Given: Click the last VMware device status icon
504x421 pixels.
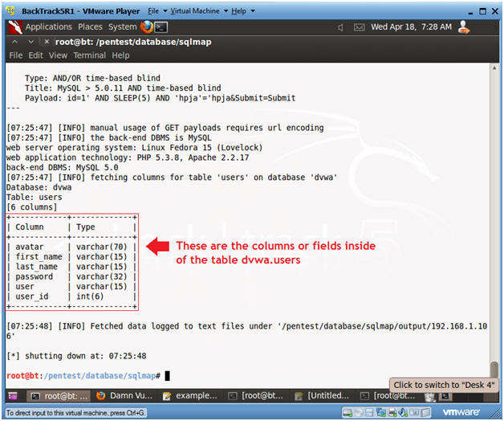Looking at the screenshot, I should pos(425,413).
